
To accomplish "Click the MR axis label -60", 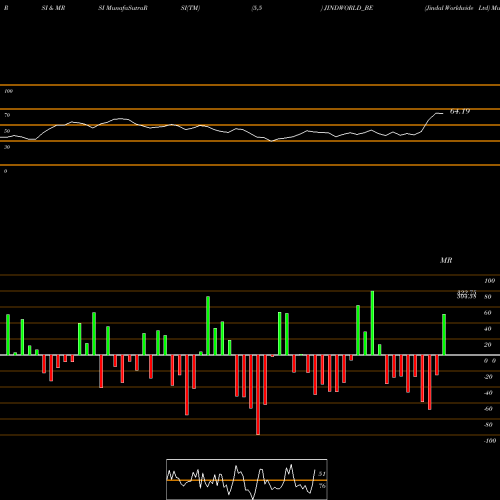I will (488, 409).
